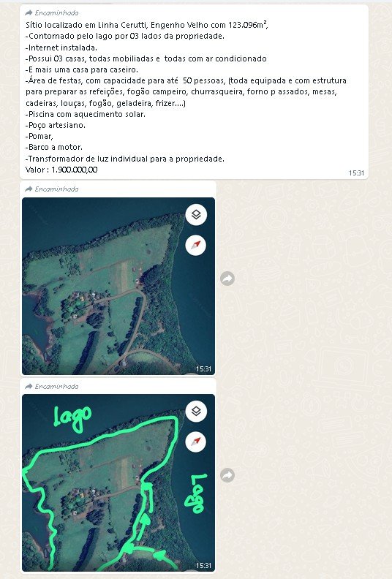Click forwarded arrow icon above the annotated map
The width and height of the screenshot is (392, 579).
(x=29, y=386)
